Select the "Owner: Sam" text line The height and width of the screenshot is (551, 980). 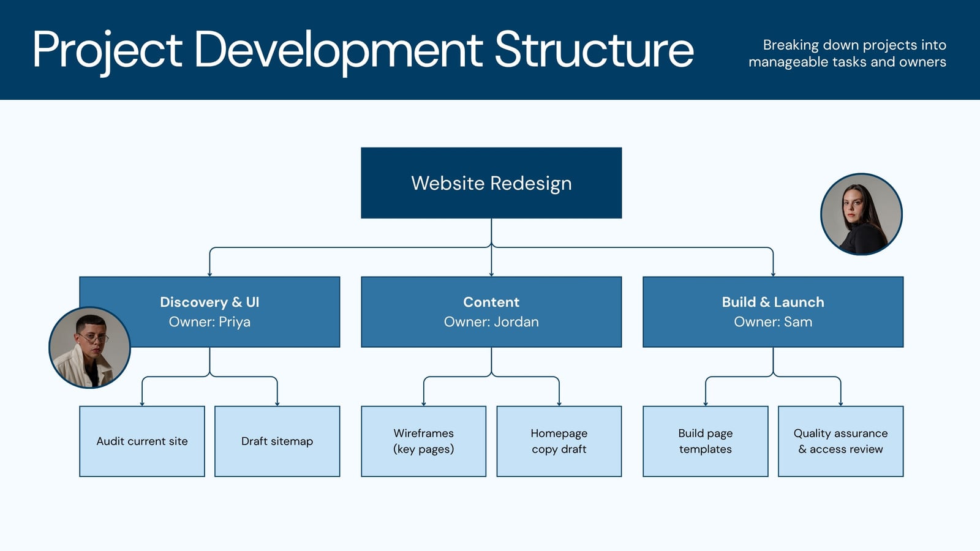click(773, 322)
